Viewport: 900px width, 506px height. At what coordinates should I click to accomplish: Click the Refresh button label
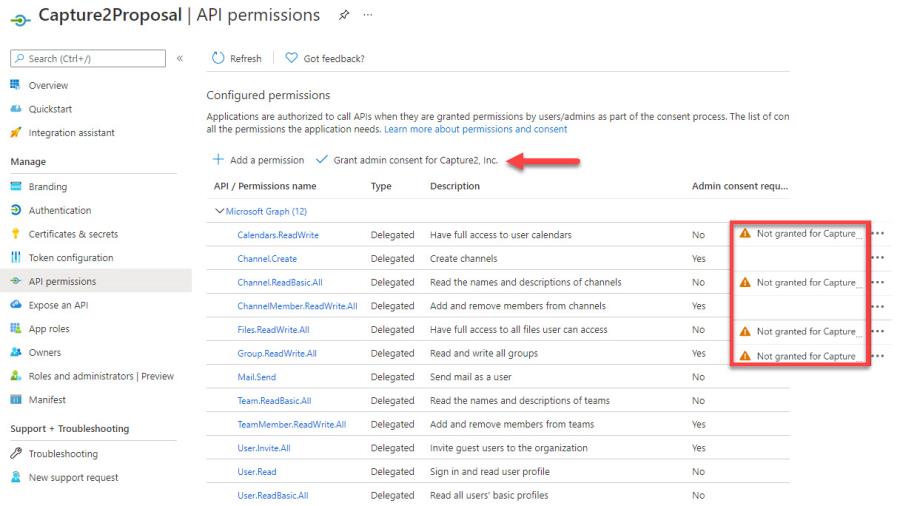pos(246,59)
